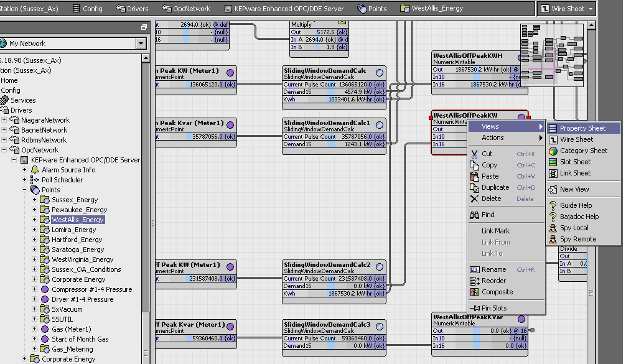Click the Delete X icon in context menu
This screenshot has width=626, height=364.
tap(474, 198)
